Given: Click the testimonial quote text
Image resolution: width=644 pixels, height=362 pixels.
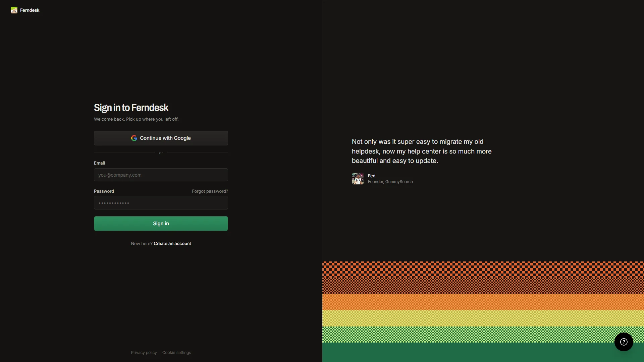Looking at the screenshot, I should pos(422,151).
